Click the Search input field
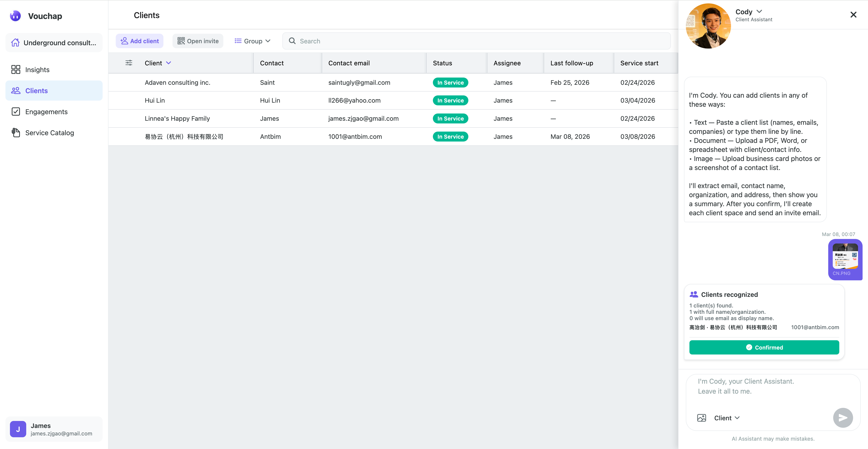This screenshot has height=449, width=868. (x=404, y=41)
